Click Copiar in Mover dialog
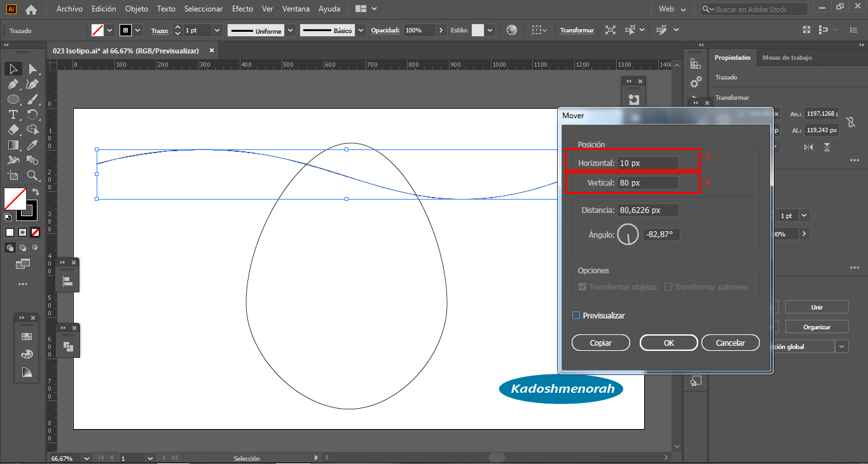 click(601, 343)
